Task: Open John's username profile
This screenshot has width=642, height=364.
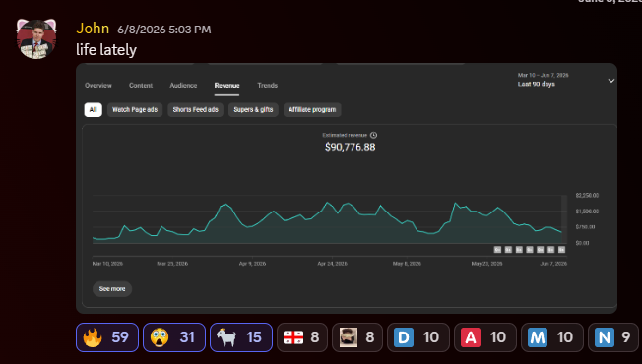Action: click(x=93, y=29)
